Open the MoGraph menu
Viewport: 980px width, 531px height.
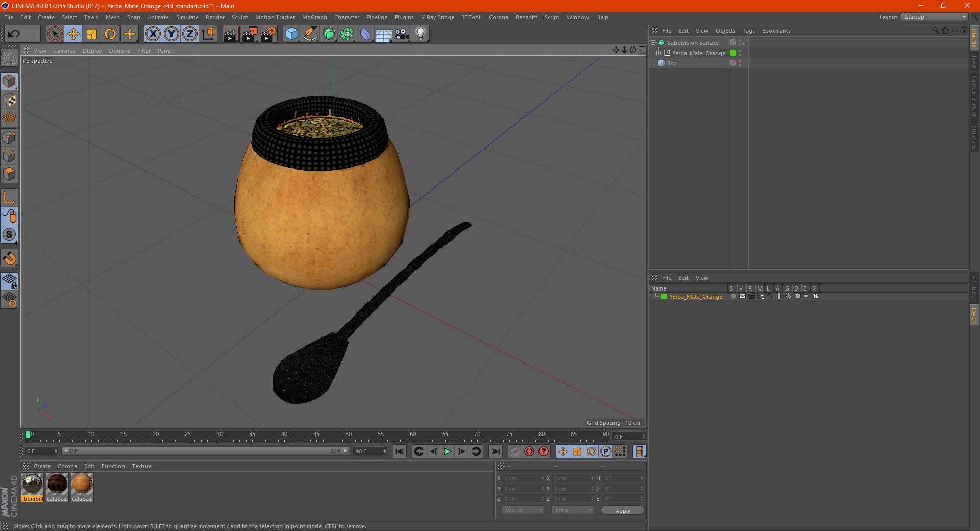[x=314, y=17]
